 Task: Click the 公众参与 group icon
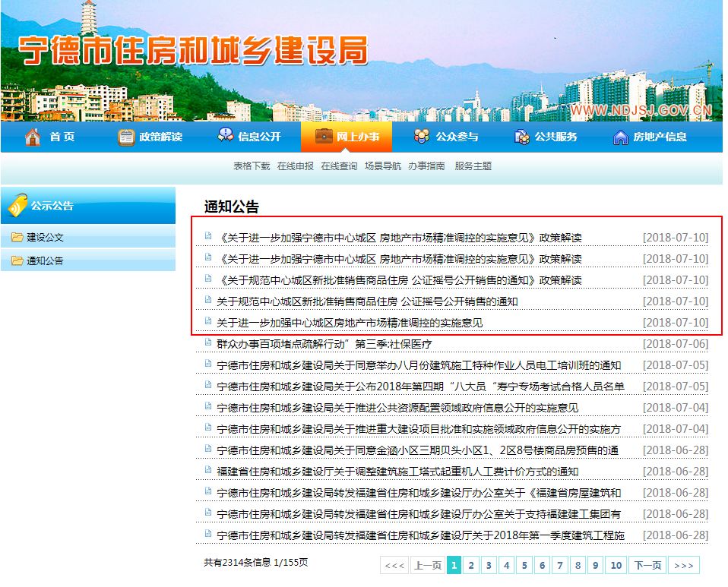pyautogui.click(x=422, y=137)
